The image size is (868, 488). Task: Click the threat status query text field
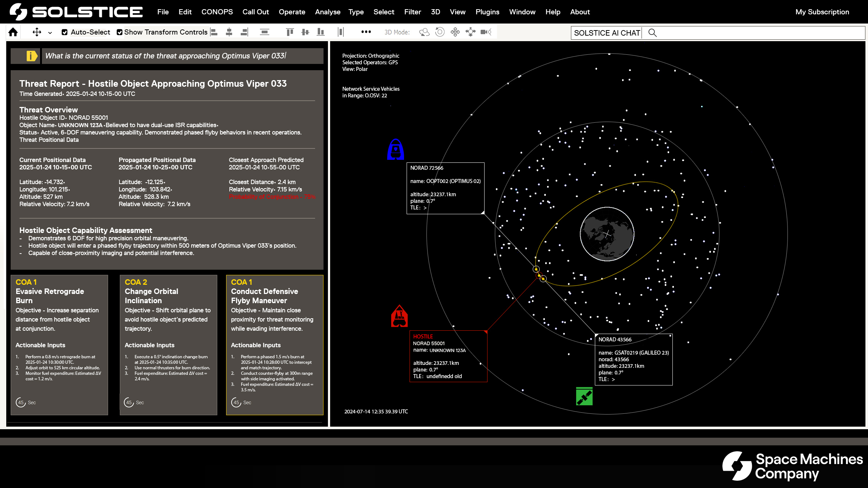click(x=182, y=56)
